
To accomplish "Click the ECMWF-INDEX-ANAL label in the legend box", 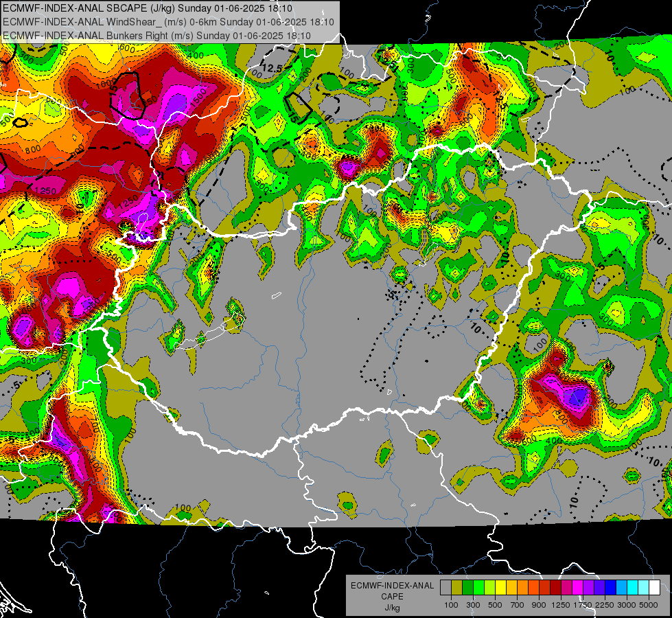I will tap(392, 586).
